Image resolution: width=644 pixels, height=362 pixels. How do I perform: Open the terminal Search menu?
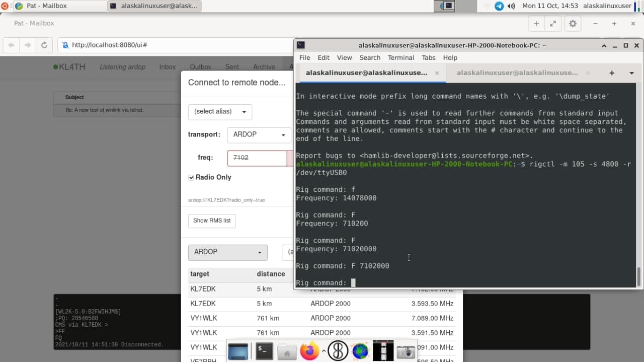pos(370,57)
